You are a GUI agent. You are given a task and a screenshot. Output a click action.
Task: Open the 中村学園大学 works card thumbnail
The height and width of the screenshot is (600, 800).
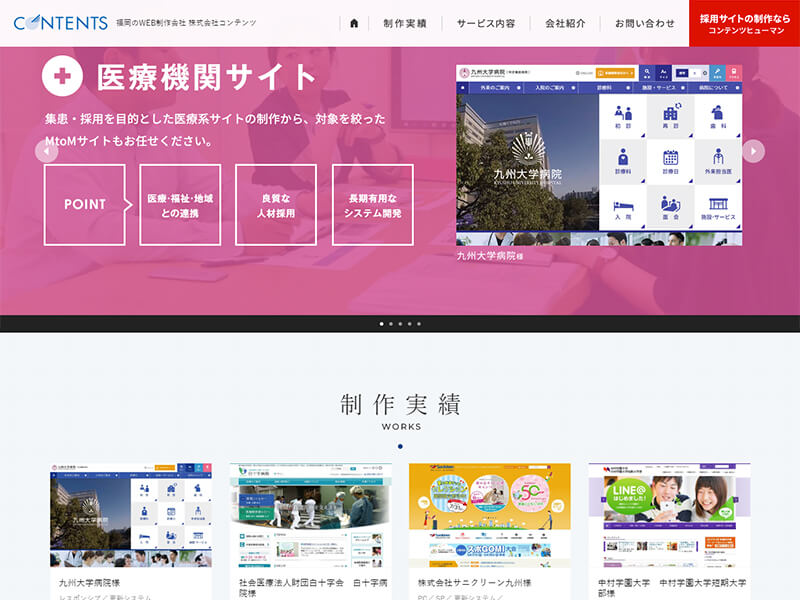tap(669, 515)
